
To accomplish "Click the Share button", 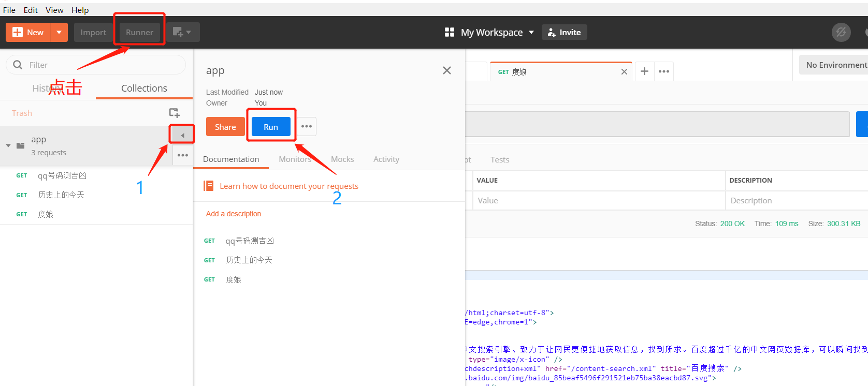I will pyautogui.click(x=225, y=127).
